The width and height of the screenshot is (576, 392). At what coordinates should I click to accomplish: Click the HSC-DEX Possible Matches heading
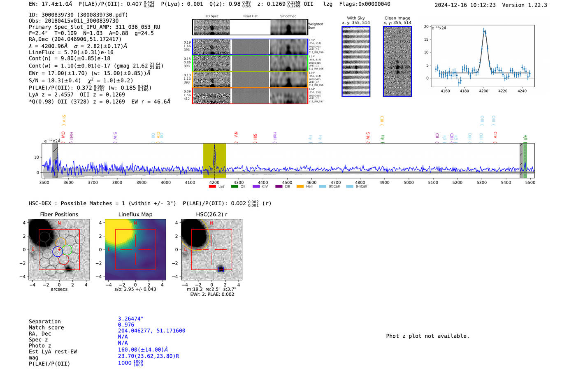(x=102, y=204)
